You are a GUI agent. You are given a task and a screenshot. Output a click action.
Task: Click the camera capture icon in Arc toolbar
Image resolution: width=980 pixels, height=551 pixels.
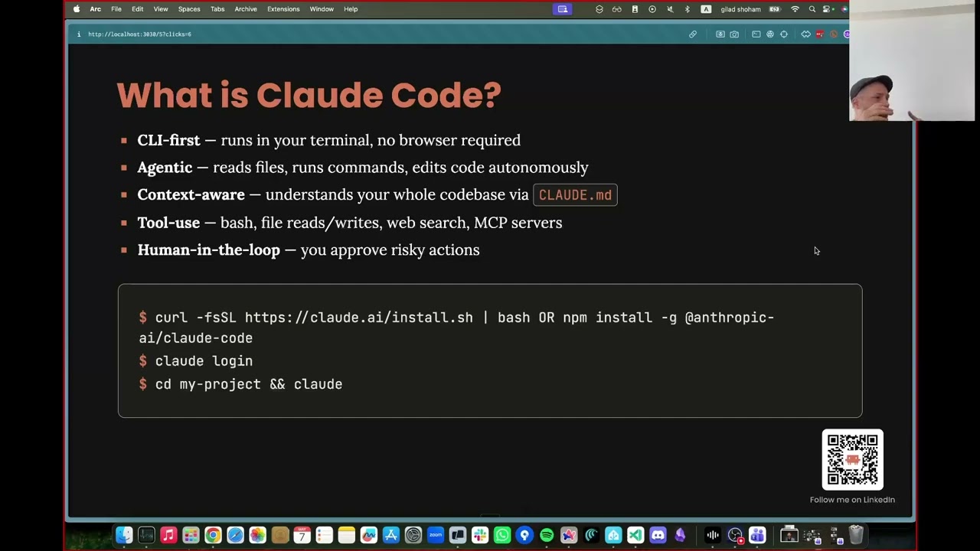point(734,34)
